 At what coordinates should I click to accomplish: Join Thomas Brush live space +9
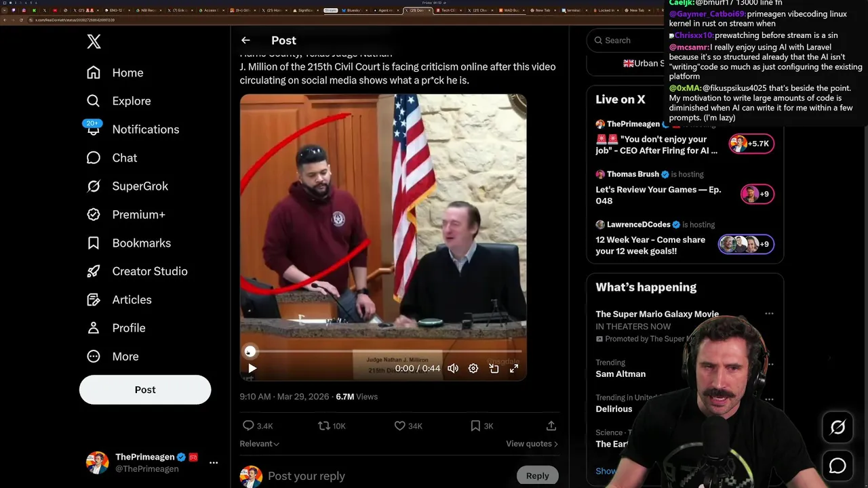click(x=757, y=194)
